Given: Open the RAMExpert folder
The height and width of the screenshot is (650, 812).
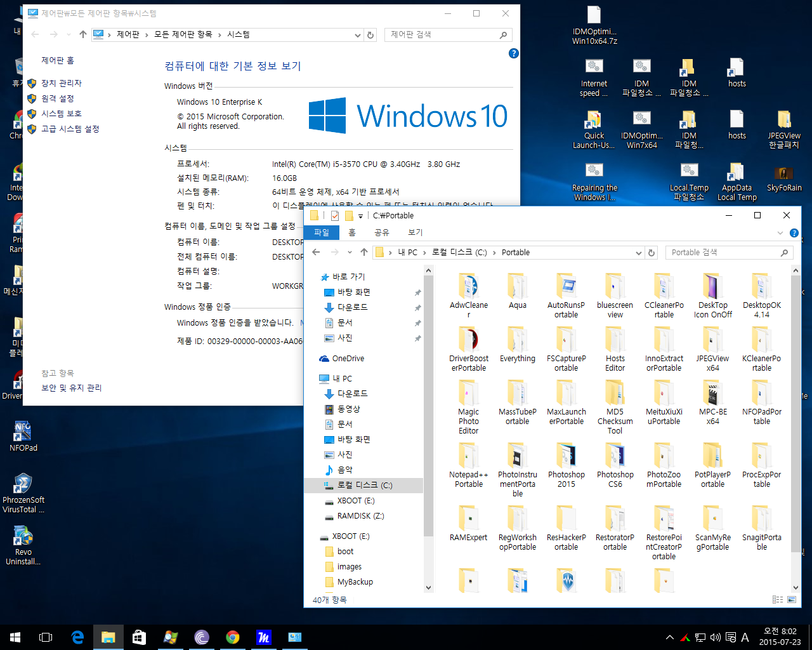Looking at the screenshot, I should coord(469,524).
